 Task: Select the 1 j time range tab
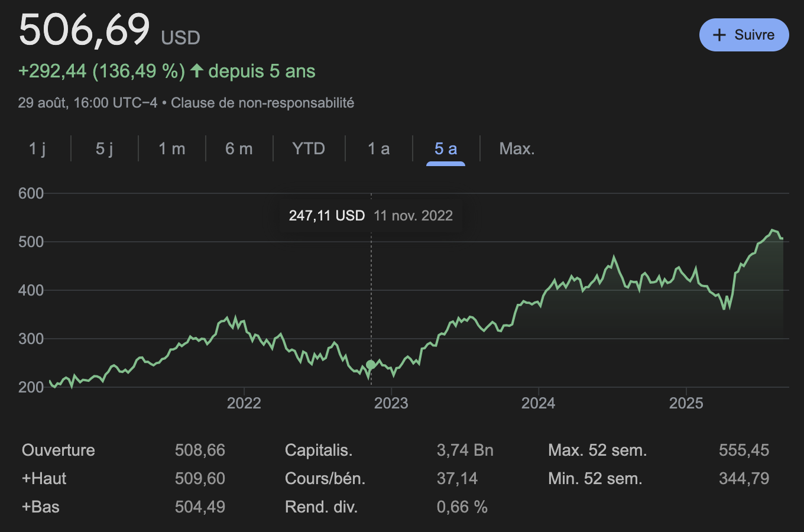point(37,148)
